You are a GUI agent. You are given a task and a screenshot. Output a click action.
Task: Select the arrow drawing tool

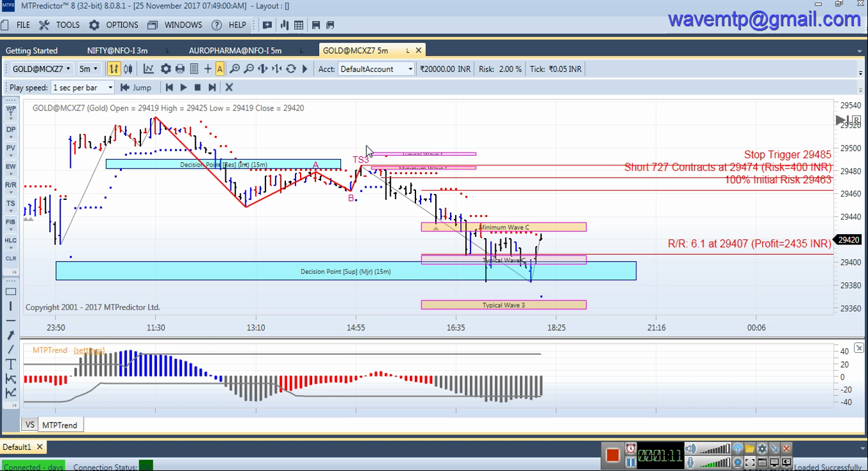coord(11,335)
